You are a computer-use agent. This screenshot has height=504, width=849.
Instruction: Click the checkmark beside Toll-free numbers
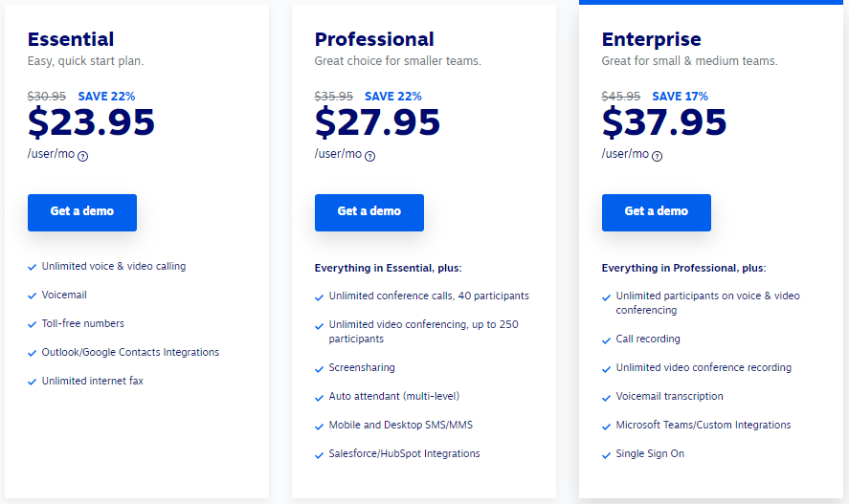(x=32, y=324)
